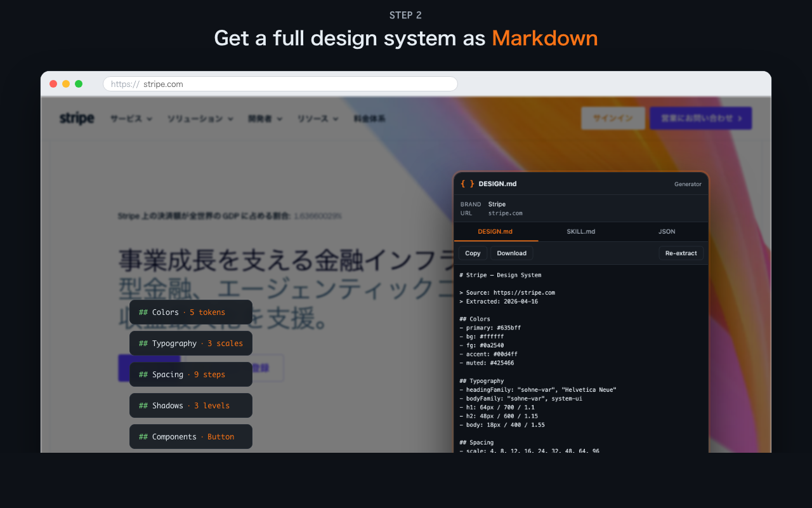812x508 pixels.
Task: Select the DESIGN.md tab
Action: [x=496, y=232]
